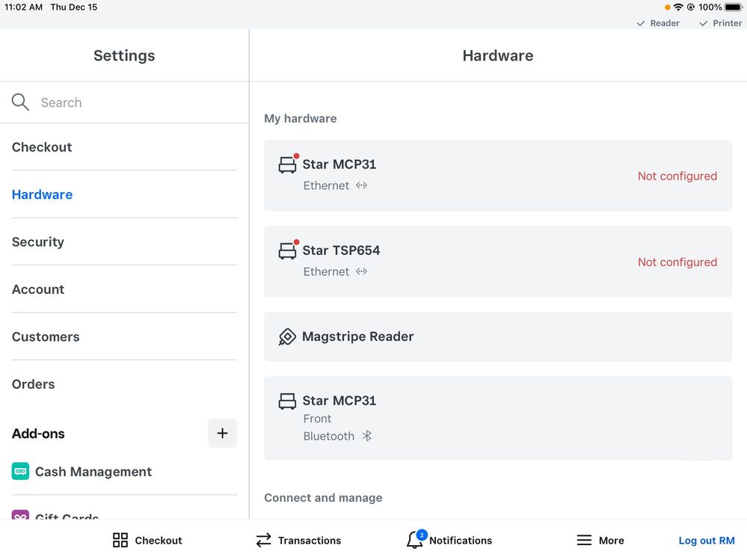Click the Ethernet icon under Star TSP654
The height and width of the screenshot is (560, 747).
pyautogui.click(x=362, y=271)
